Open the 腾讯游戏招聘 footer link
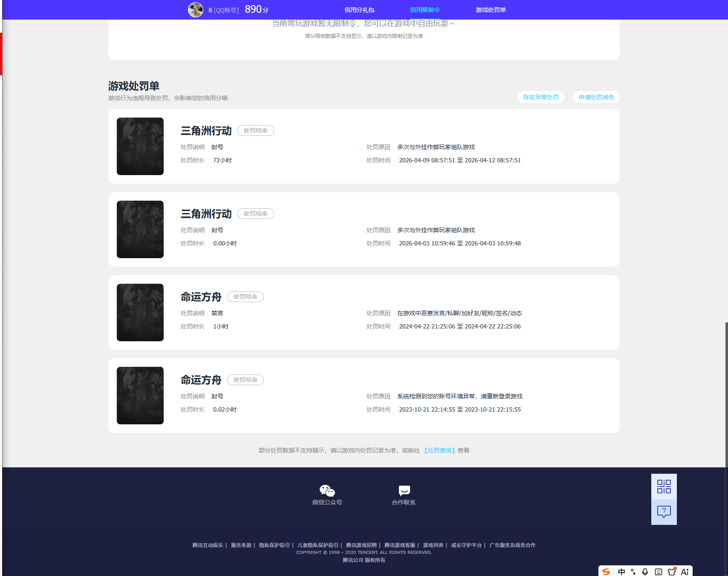728x576 pixels. point(361,545)
